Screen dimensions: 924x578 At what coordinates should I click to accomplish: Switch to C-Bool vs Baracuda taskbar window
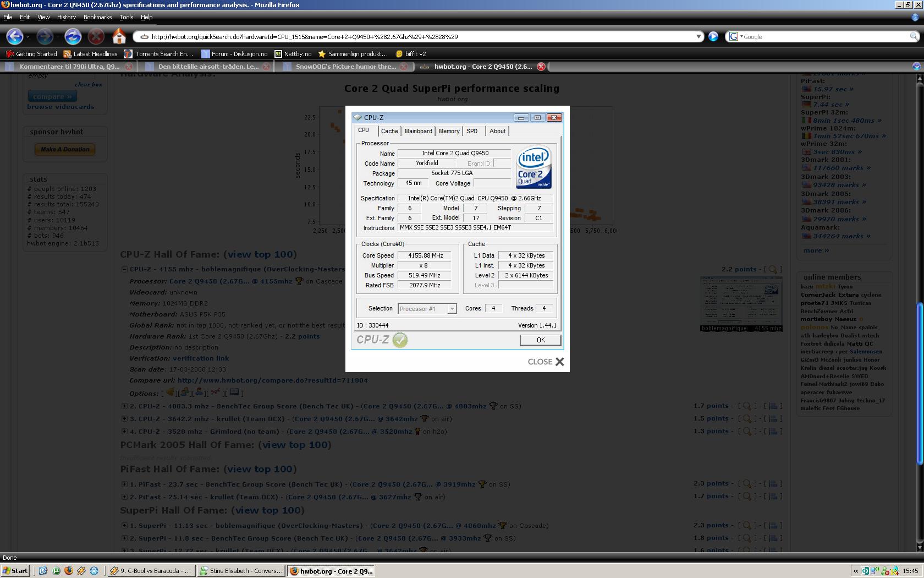[x=151, y=571]
